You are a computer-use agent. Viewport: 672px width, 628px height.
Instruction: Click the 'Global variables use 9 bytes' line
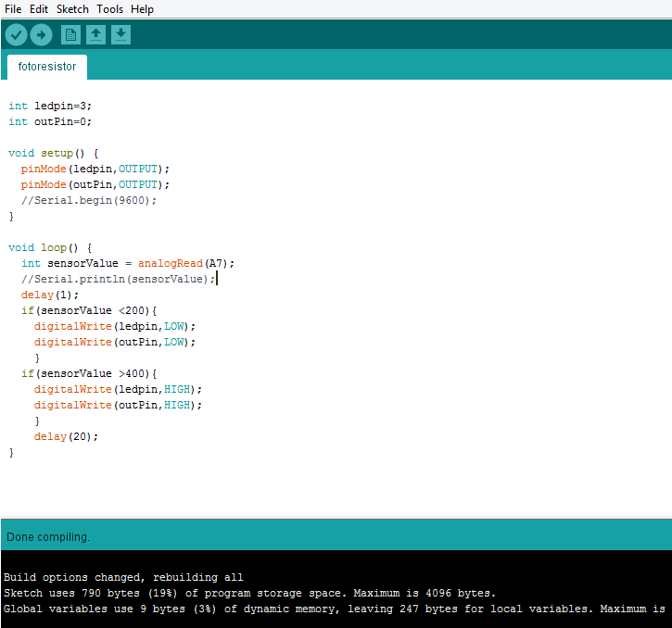pyautogui.click(x=335, y=609)
